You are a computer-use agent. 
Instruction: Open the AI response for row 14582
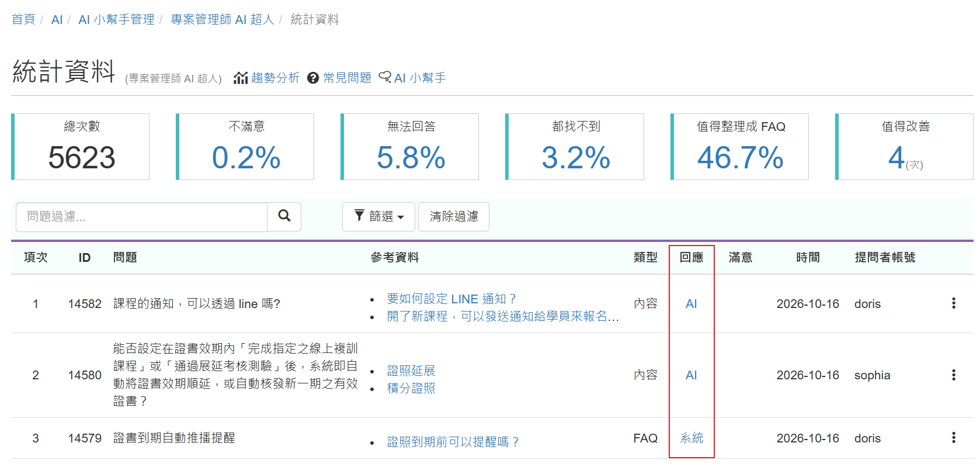tap(691, 304)
